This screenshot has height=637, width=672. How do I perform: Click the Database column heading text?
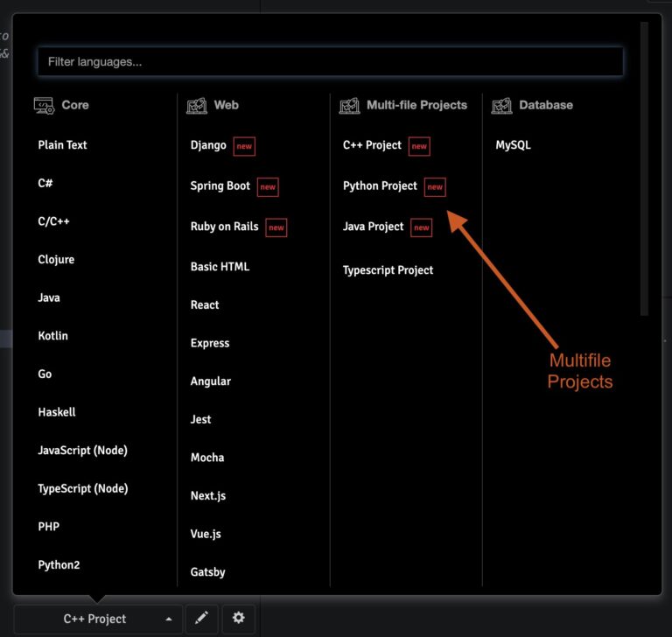pyautogui.click(x=546, y=105)
